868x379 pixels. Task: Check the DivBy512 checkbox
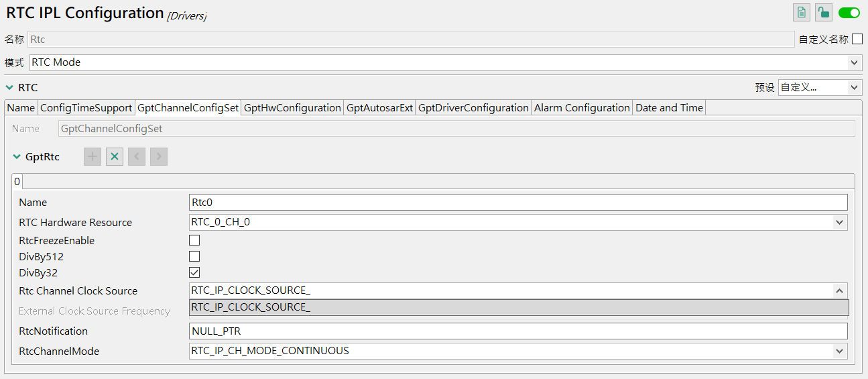click(194, 256)
